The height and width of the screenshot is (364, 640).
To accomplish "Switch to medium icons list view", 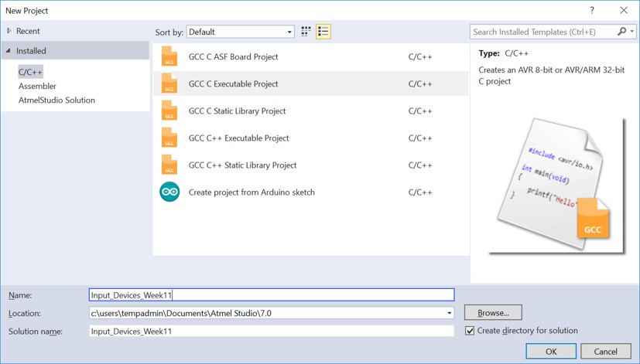I will click(x=323, y=32).
